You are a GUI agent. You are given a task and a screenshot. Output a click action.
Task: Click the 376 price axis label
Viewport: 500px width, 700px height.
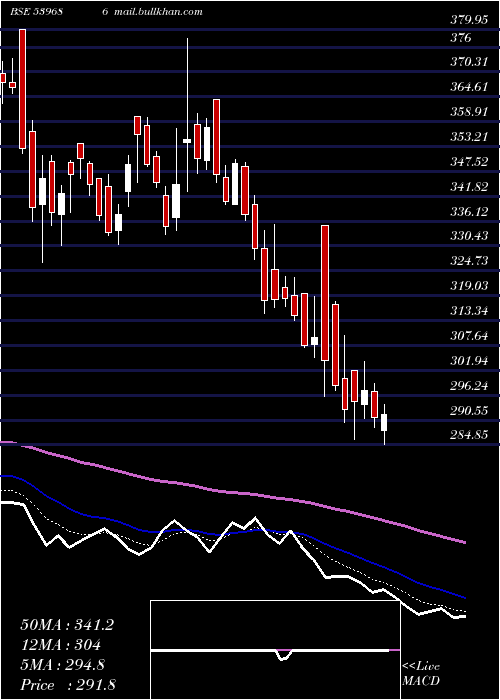click(x=461, y=38)
